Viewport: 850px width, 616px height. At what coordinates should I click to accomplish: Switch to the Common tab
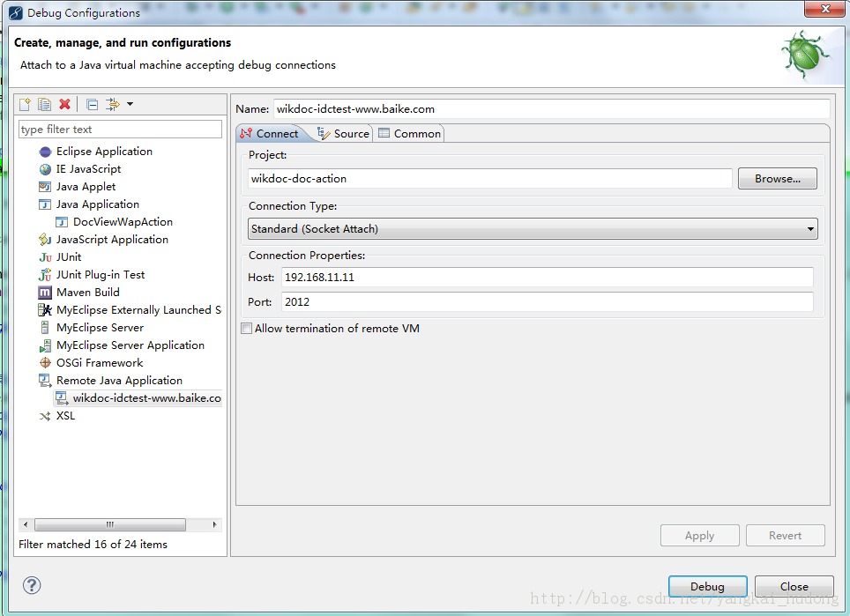tap(409, 133)
